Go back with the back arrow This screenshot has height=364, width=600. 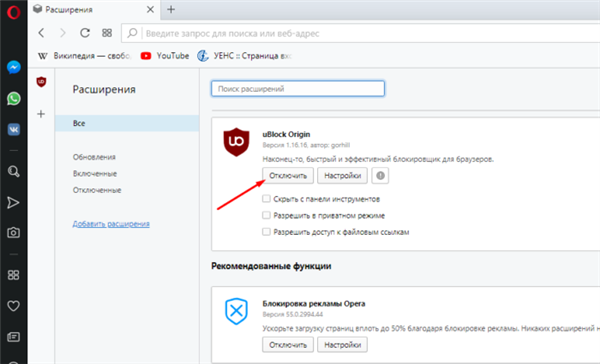click(x=41, y=33)
